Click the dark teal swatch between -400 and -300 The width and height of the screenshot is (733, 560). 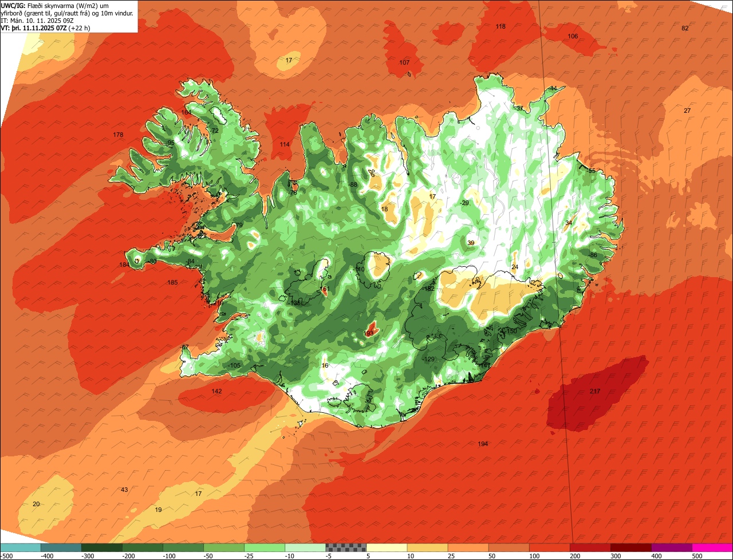(x=61, y=548)
